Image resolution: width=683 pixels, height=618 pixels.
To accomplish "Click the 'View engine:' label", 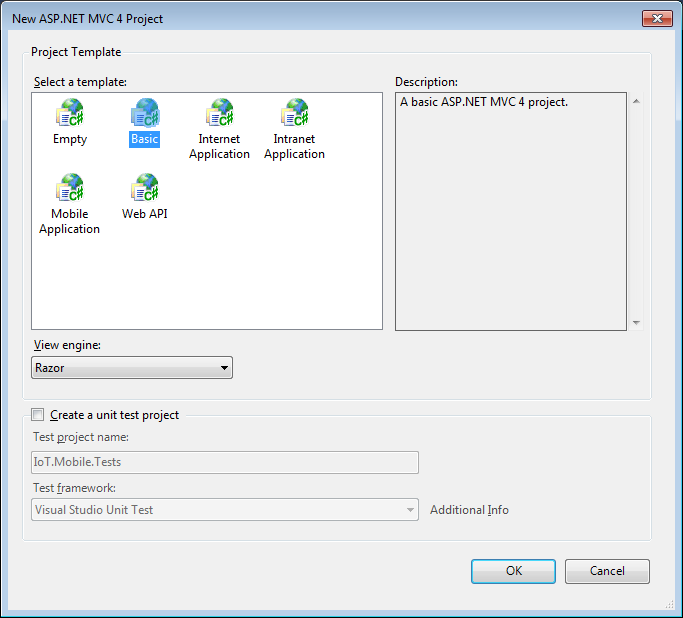I will click(x=67, y=345).
